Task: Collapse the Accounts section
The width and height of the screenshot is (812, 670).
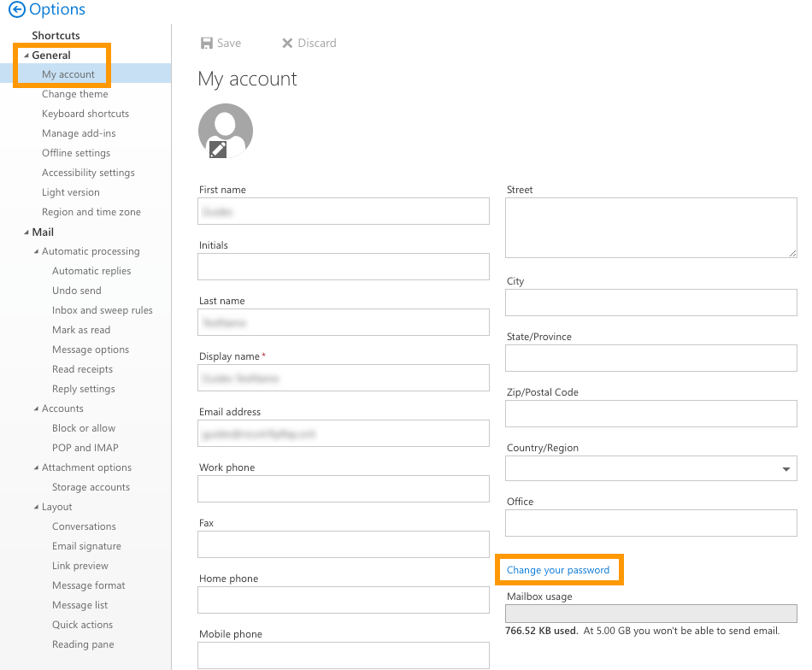Action: point(35,408)
